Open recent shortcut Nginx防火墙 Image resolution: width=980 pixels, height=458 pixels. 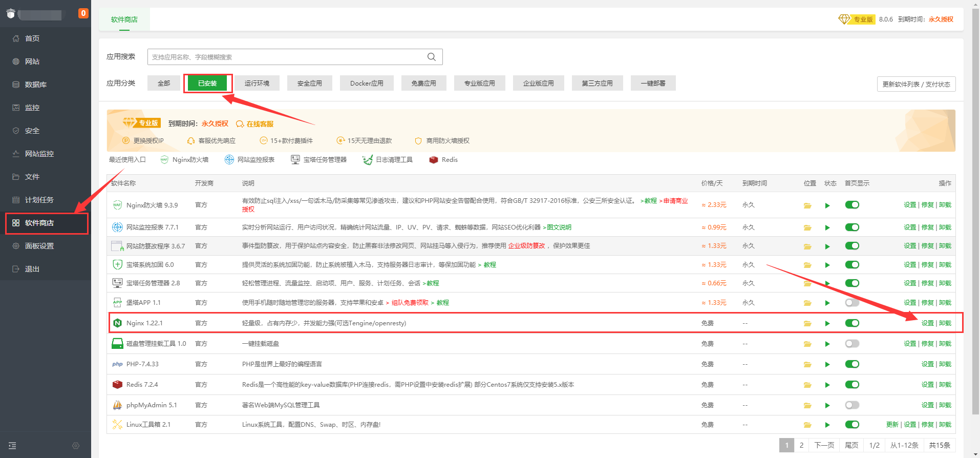pyautogui.click(x=184, y=160)
